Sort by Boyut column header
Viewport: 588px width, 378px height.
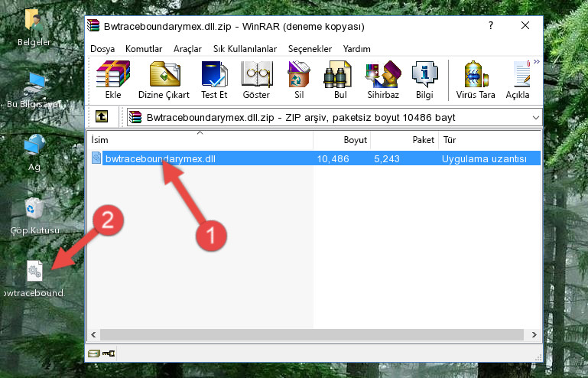pyautogui.click(x=342, y=139)
